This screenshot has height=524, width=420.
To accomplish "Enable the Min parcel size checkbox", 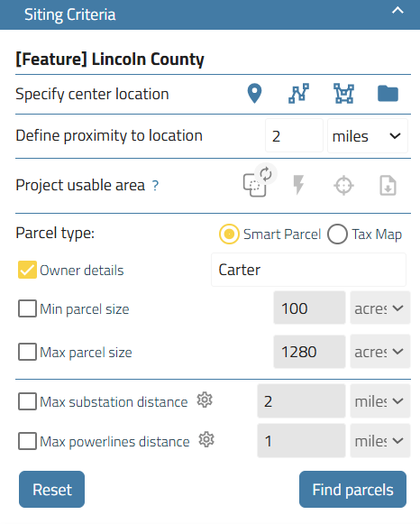I will pos(27,308).
